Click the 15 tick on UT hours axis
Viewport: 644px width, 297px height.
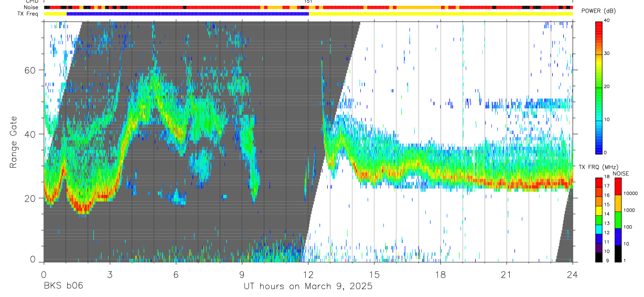click(374, 274)
